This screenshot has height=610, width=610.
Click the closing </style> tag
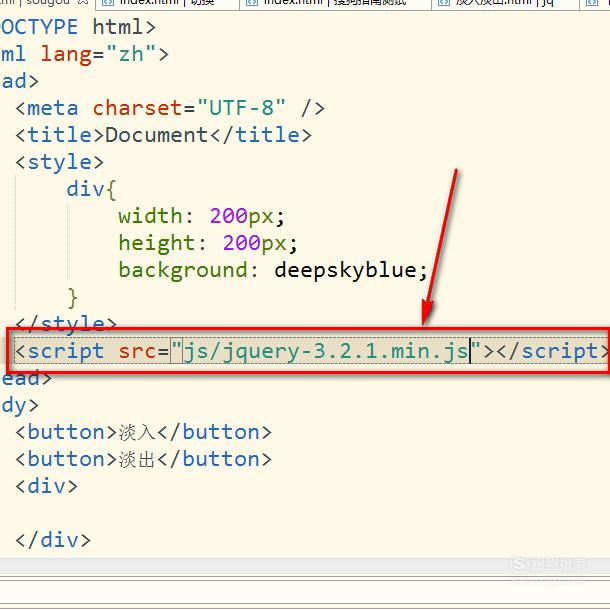click(x=66, y=323)
